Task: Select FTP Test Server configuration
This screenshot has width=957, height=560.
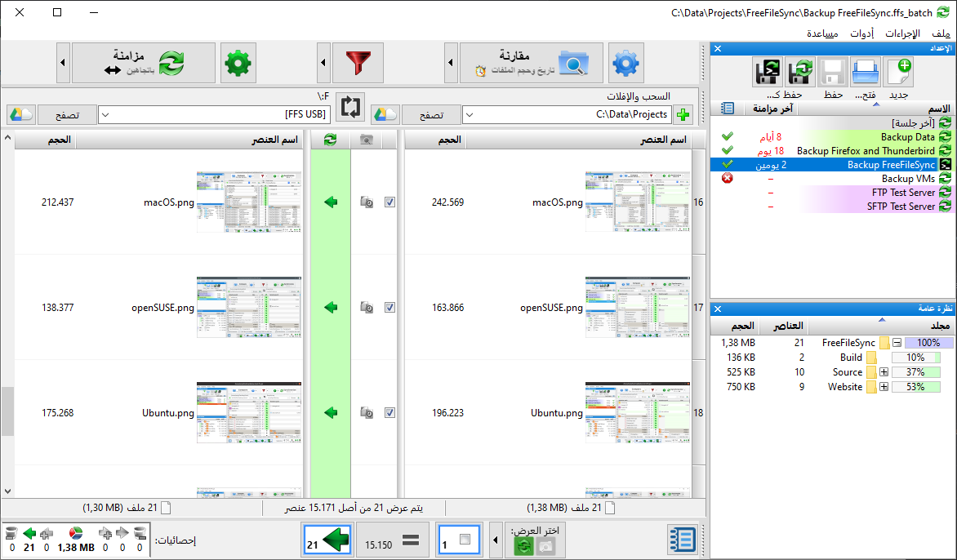Action: (x=833, y=192)
